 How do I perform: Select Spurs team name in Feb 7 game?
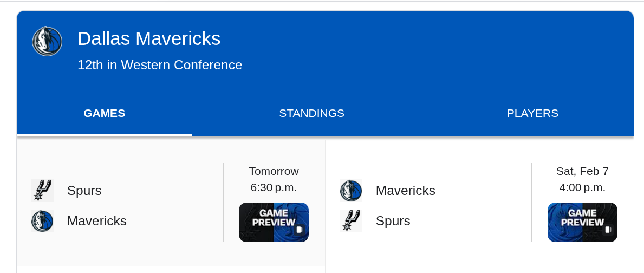click(393, 221)
